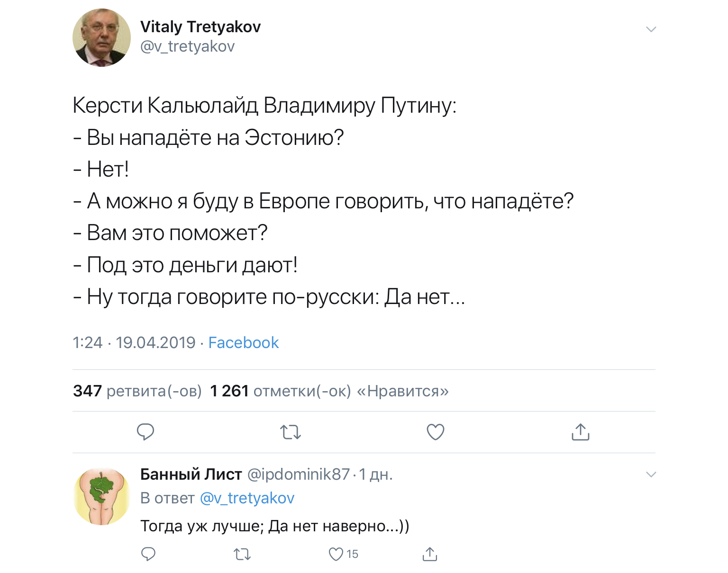Show the 1 261 likes list
728x573 pixels.
pyautogui.click(x=329, y=391)
